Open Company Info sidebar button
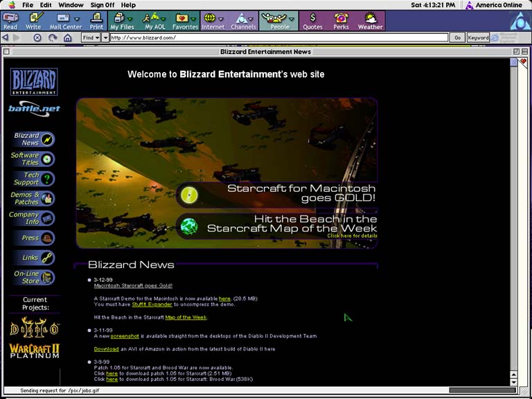The width and height of the screenshot is (532, 399). [x=32, y=218]
